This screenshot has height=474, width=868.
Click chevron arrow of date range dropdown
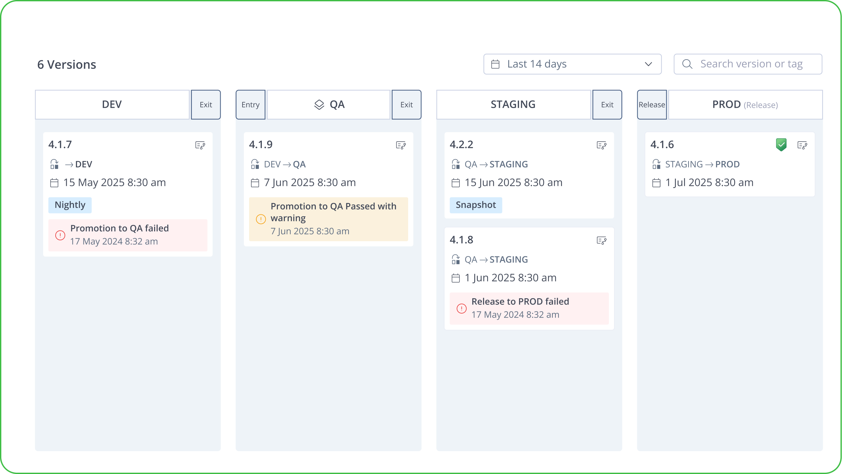(x=648, y=64)
